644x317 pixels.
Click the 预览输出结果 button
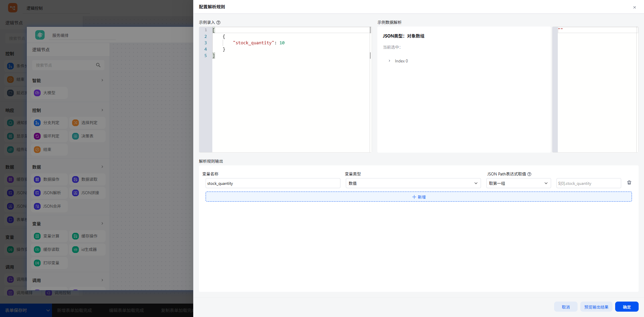point(596,307)
